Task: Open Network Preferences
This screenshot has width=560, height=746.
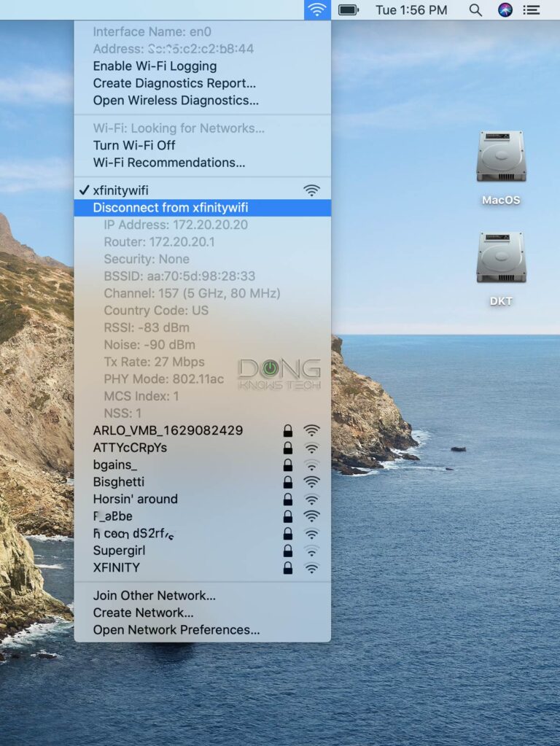Action: pyautogui.click(x=202, y=630)
